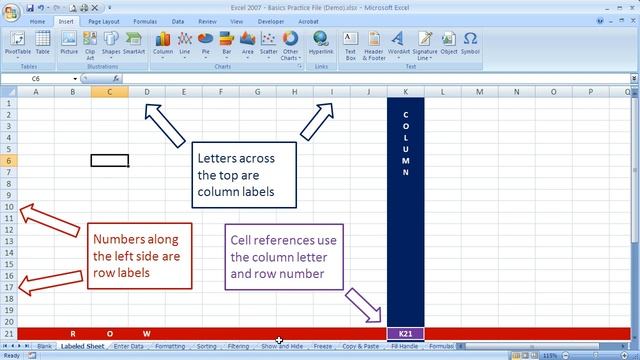Choose Area chart type
Image resolution: width=640 pixels, height=360 pixels.
pyautogui.click(x=247, y=45)
